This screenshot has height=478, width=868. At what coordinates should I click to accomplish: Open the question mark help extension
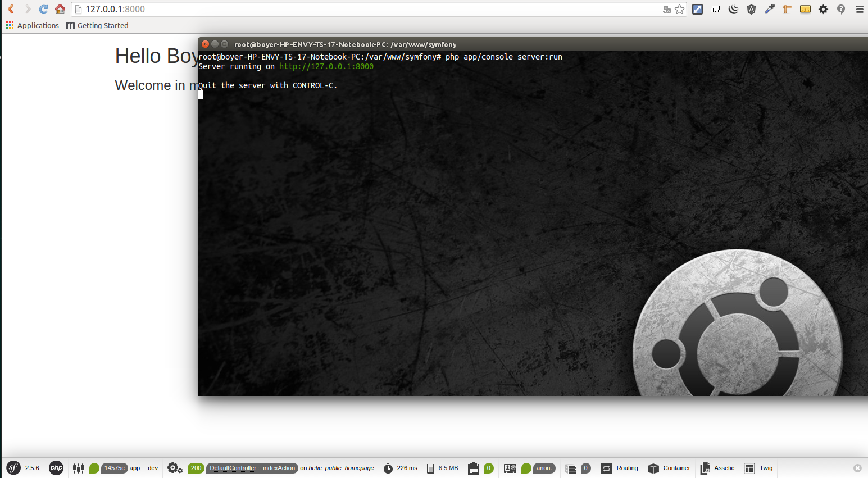(841, 9)
